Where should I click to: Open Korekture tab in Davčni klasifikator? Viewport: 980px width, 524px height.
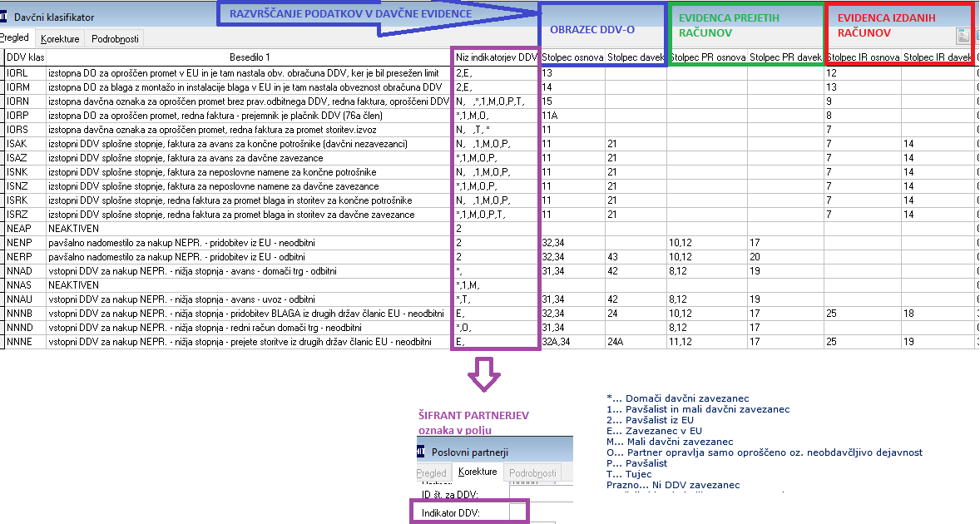60,39
